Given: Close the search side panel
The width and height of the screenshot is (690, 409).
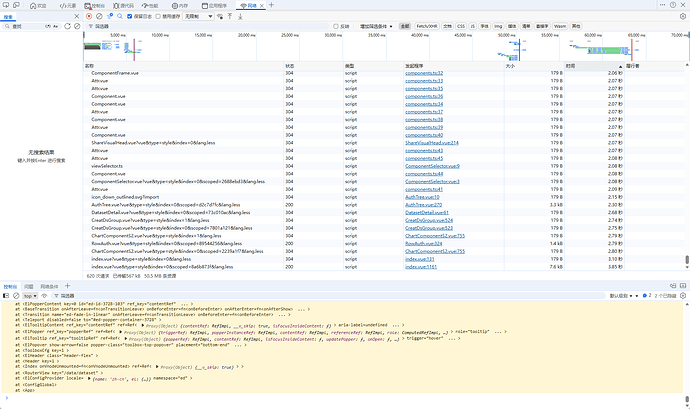Looking at the screenshot, I should click(75, 16).
